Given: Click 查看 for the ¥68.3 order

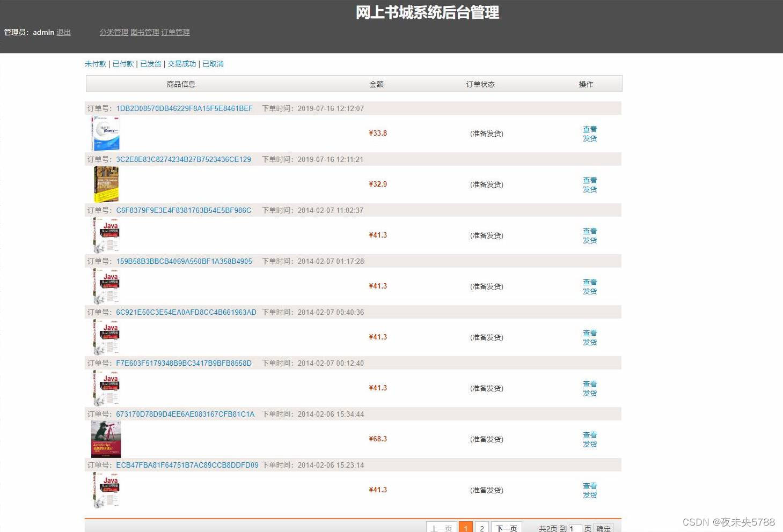Looking at the screenshot, I should pos(590,435).
